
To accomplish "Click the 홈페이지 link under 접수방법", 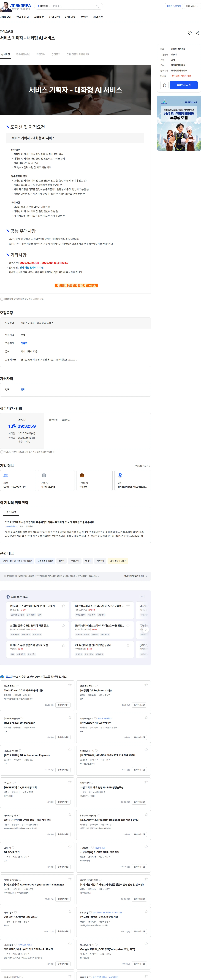I will (x=66, y=420).
